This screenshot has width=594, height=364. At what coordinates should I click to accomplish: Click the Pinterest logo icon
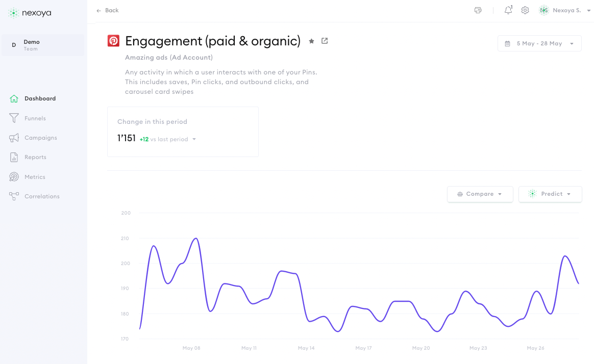113,41
